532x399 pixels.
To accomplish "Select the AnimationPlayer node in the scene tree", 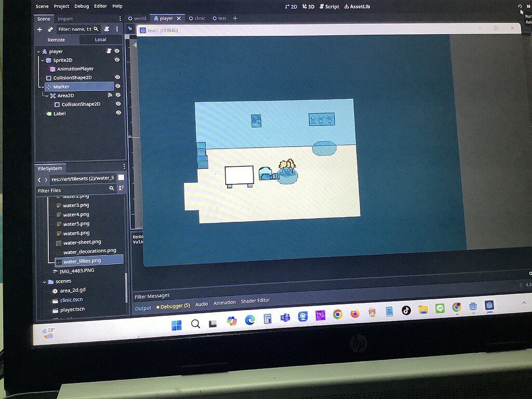I will (75, 69).
